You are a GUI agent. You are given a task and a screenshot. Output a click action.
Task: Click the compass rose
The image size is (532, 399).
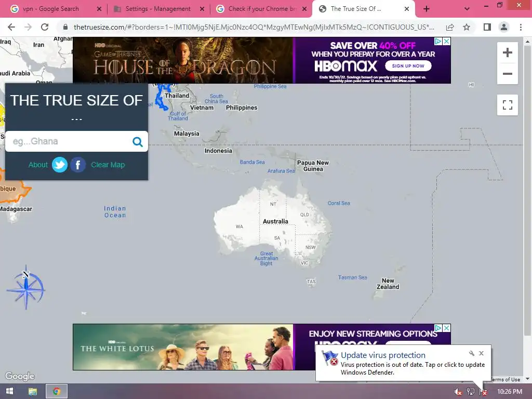coord(26,288)
